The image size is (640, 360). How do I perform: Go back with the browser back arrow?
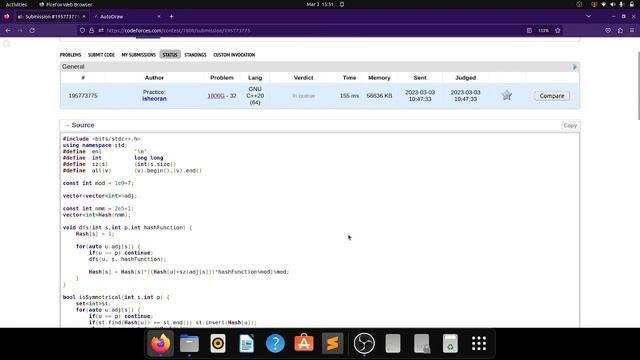pos(8,31)
